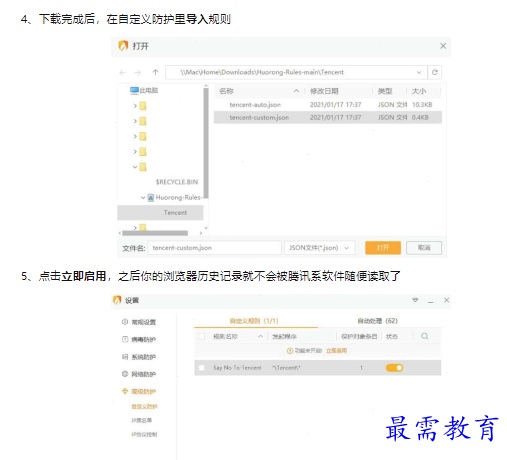Click the folder tree horizontal scrollbar
This screenshot has width=507, height=460.
[x=155, y=233]
